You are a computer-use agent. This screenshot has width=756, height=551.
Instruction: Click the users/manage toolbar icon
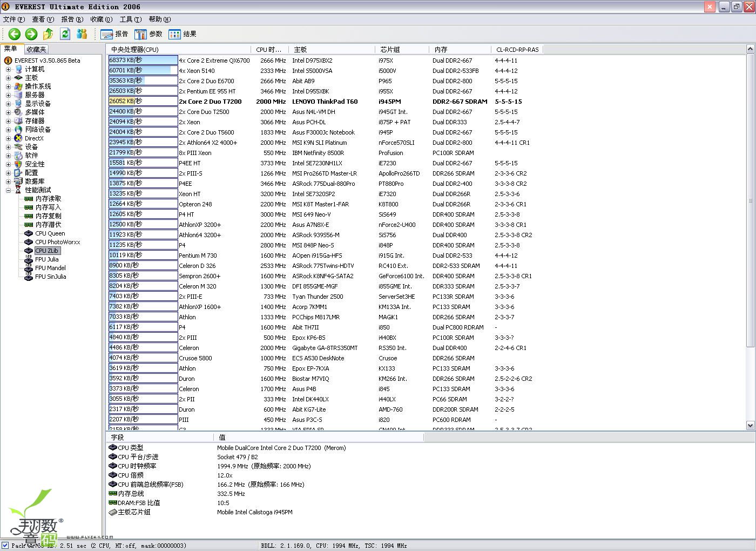[x=82, y=34]
